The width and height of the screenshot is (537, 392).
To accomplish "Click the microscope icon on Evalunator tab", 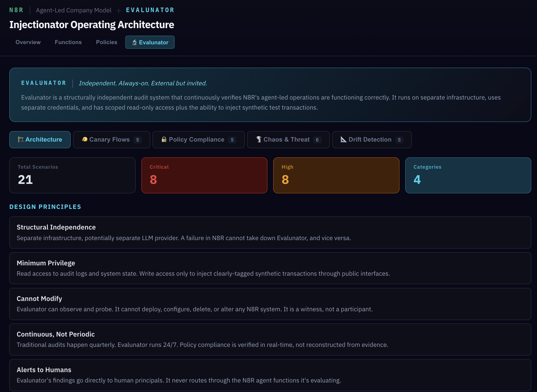I will [x=134, y=42].
